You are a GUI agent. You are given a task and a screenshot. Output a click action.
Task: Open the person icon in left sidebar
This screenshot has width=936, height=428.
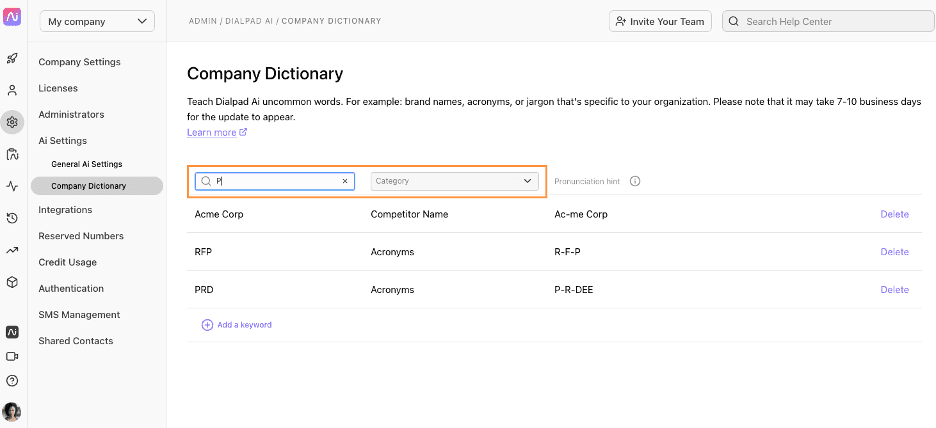pyautogui.click(x=12, y=90)
